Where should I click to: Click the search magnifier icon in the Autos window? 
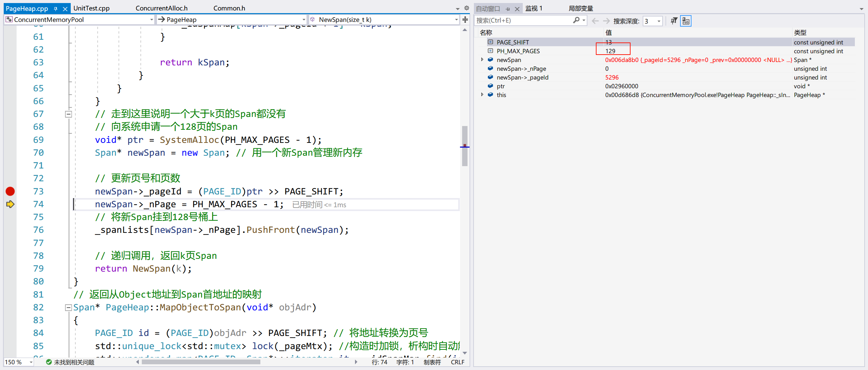click(576, 21)
